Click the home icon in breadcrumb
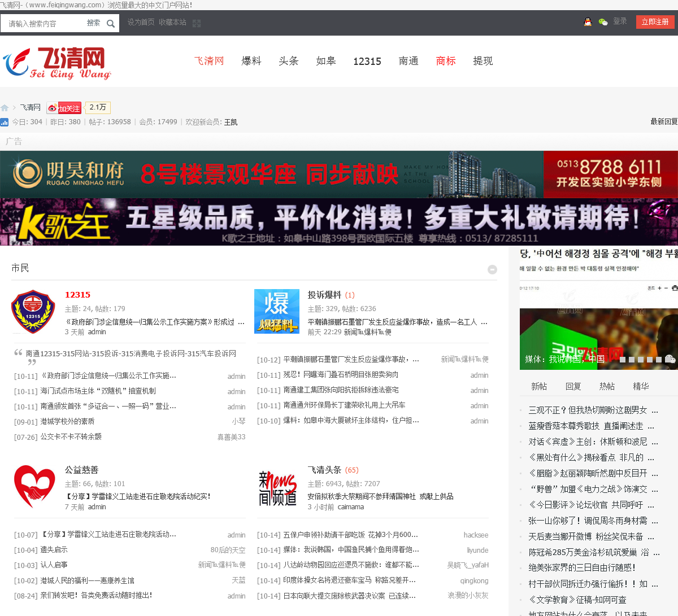 click(5, 108)
